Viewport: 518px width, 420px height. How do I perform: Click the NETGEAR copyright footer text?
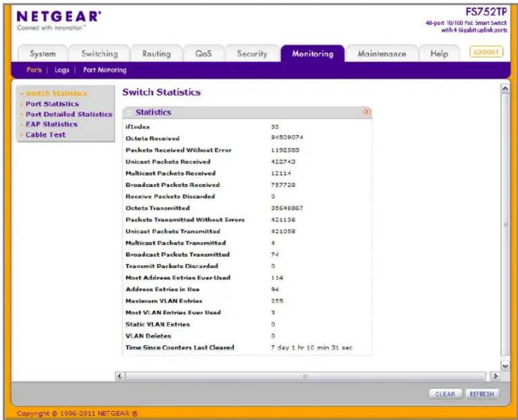(x=77, y=413)
